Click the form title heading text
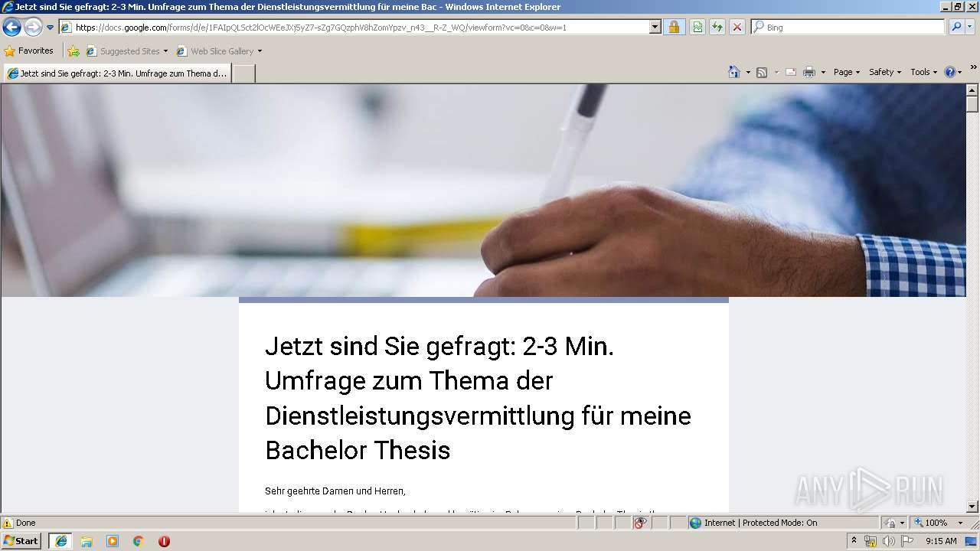980x551 pixels. click(479, 398)
